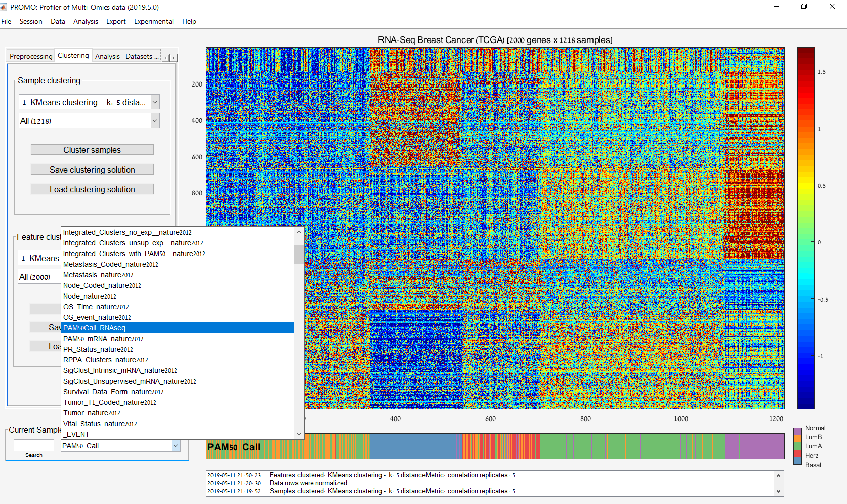
Task: Click the down arrow on the log panel scrollbar
Action: [778, 492]
